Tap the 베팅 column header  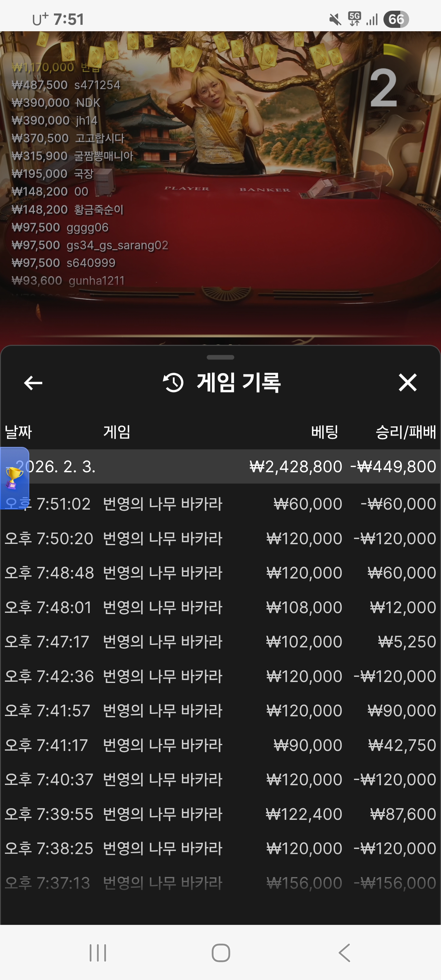(x=325, y=432)
